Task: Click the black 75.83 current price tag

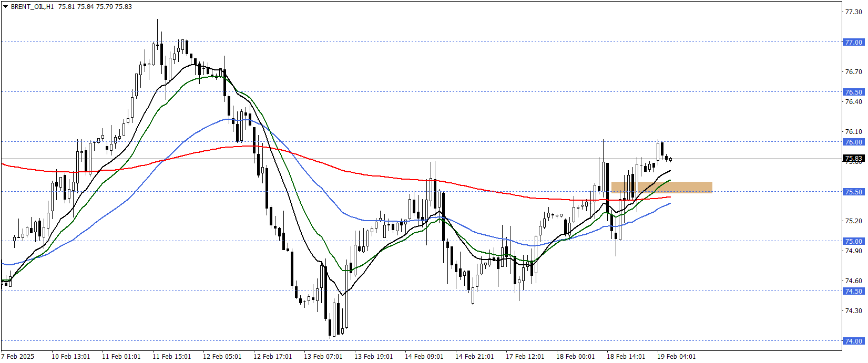Action: [853, 158]
